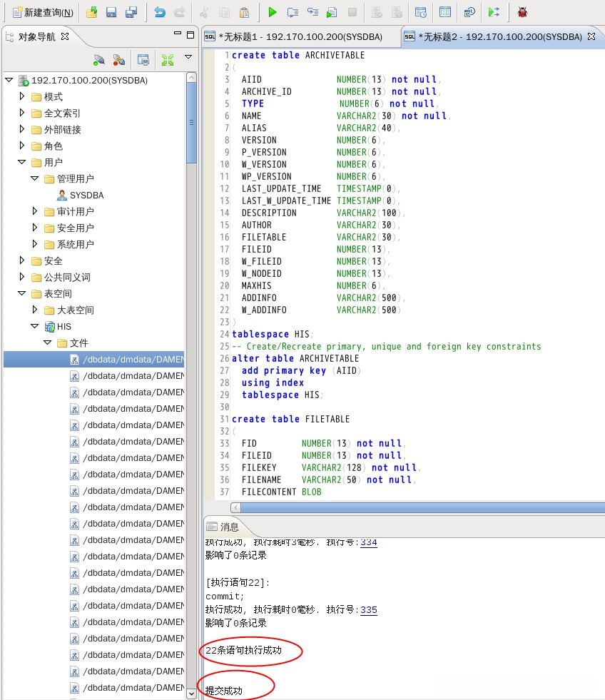Select SYSDBA user in the tree
The width and height of the screenshot is (605, 700).
[86, 195]
